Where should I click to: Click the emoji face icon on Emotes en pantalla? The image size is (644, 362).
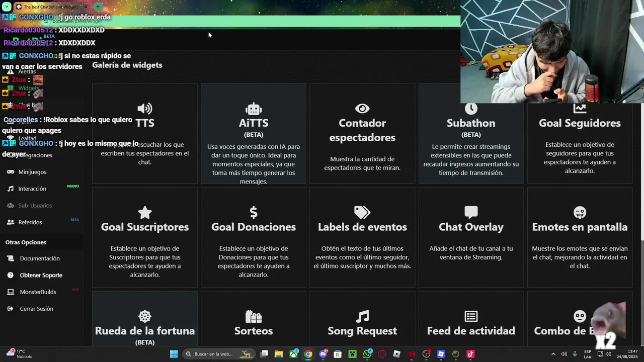(x=580, y=212)
